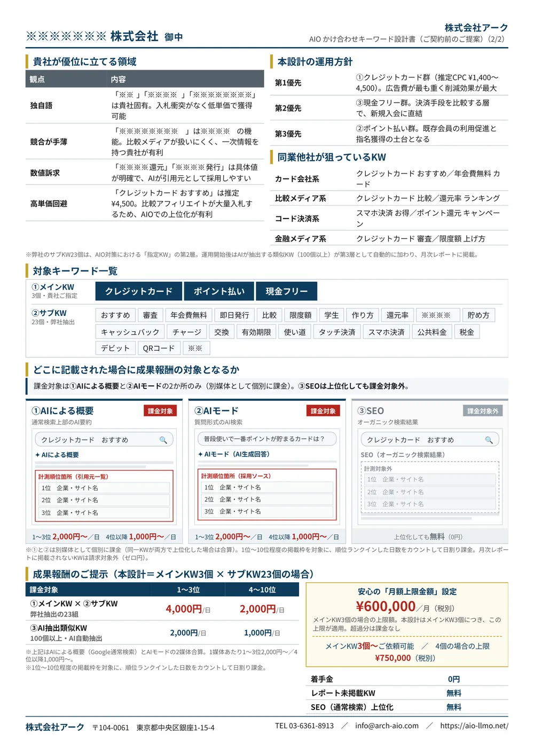Click the AIによる概要 card search field

point(104,440)
